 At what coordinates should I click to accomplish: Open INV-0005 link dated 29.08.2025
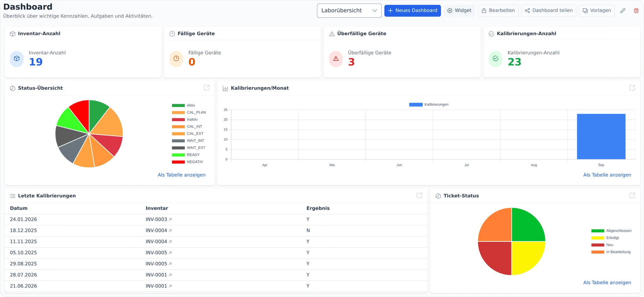tap(159, 264)
